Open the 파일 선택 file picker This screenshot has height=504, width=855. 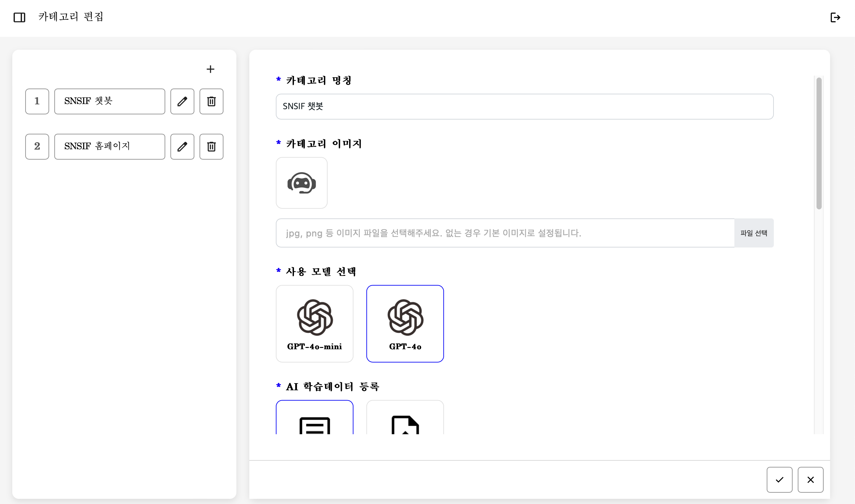pos(754,233)
